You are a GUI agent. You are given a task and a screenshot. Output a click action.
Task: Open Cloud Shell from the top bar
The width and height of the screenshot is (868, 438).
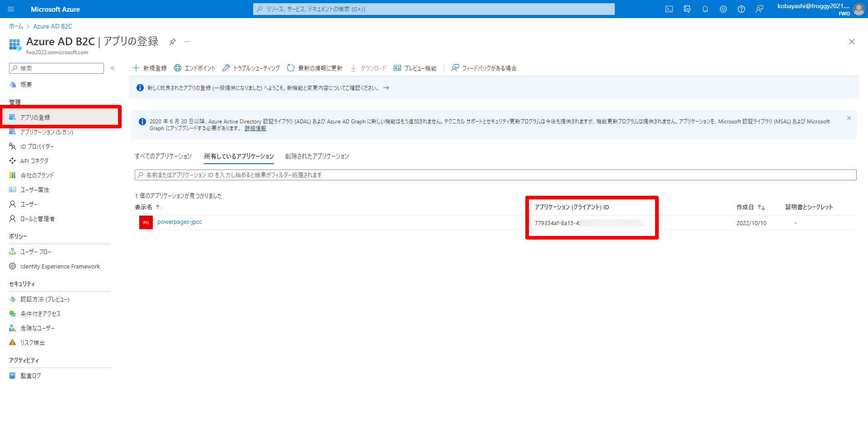669,9
